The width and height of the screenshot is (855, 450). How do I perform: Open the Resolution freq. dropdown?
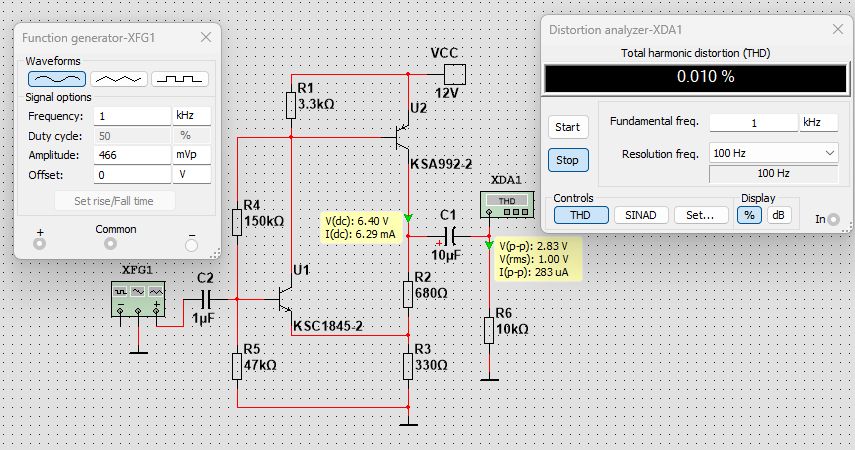pyautogui.click(x=829, y=153)
